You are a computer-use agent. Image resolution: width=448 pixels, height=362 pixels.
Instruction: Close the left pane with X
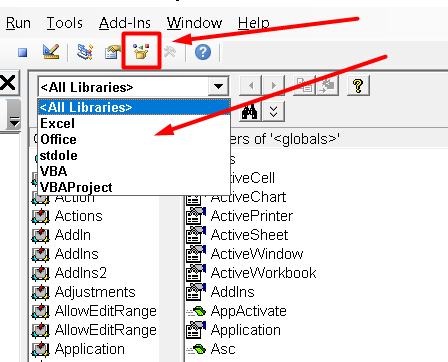8,83
